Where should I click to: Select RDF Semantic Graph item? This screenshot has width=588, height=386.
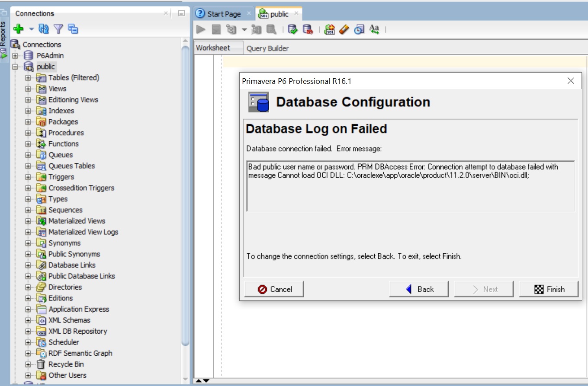pyautogui.click(x=80, y=353)
